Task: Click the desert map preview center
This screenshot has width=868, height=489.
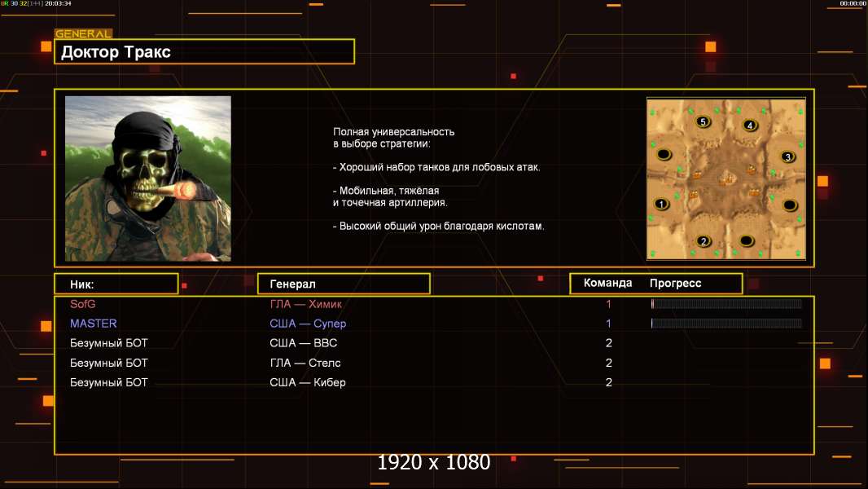Action: pyautogui.click(x=726, y=178)
